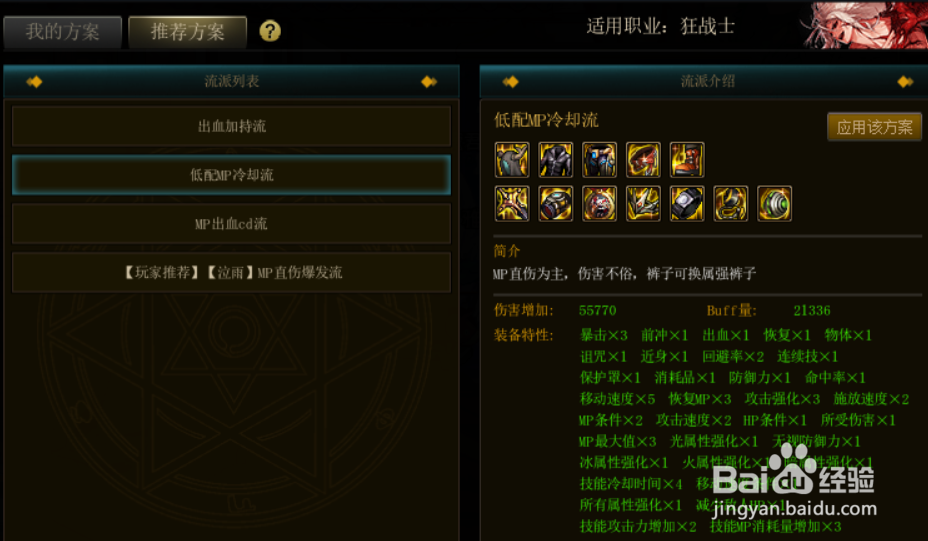Click the yellow question mark help icon
The height and width of the screenshot is (541, 928).
tap(270, 31)
